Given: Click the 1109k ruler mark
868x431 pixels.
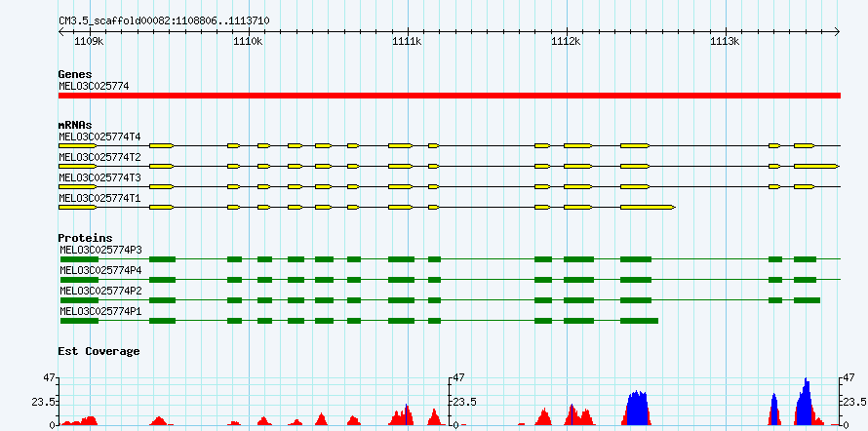Looking at the screenshot, I should tap(89, 42).
